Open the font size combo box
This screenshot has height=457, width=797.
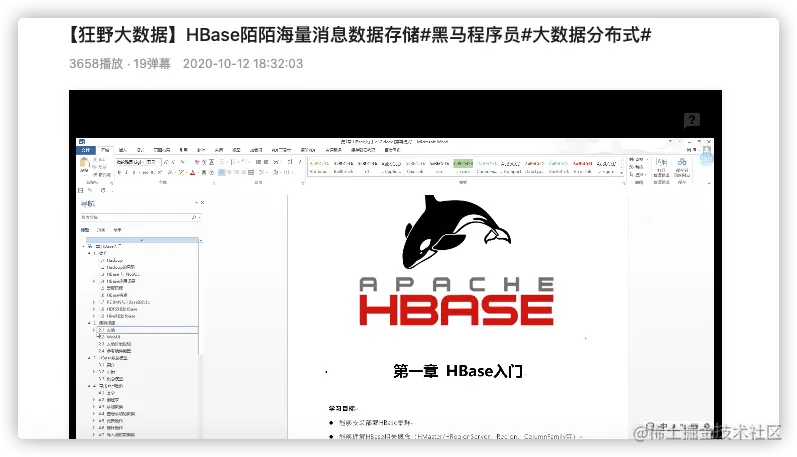click(154, 162)
